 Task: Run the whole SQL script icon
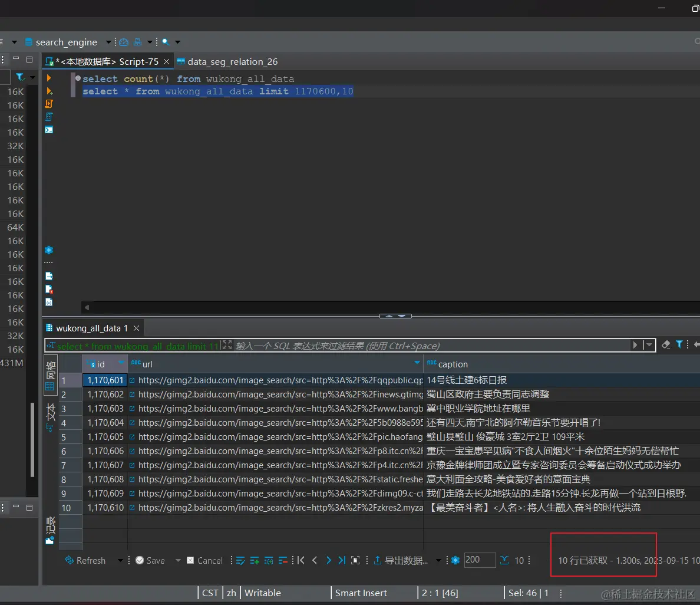(49, 104)
